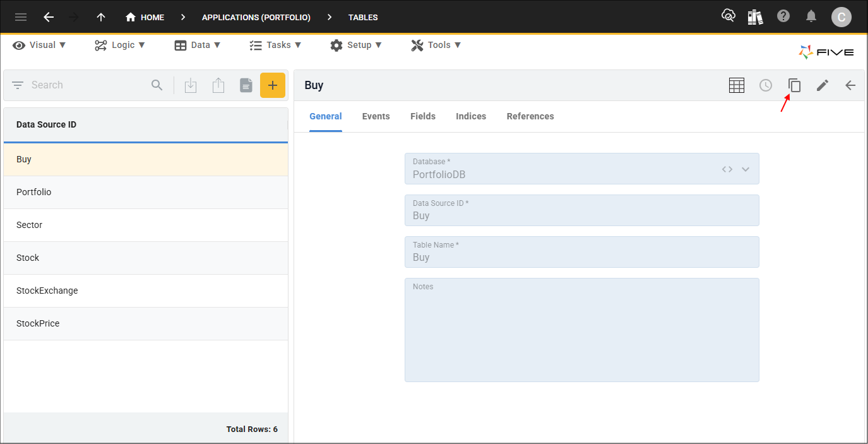Viewport: 868px width, 444px height.
Task: Click the code brackets icon in Database field
Action: click(x=727, y=169)
